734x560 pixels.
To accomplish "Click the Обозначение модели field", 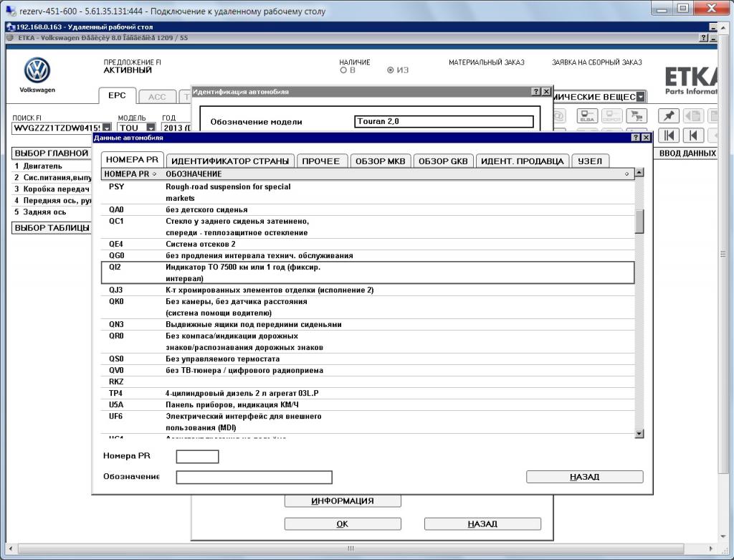I will pos(444,122).
